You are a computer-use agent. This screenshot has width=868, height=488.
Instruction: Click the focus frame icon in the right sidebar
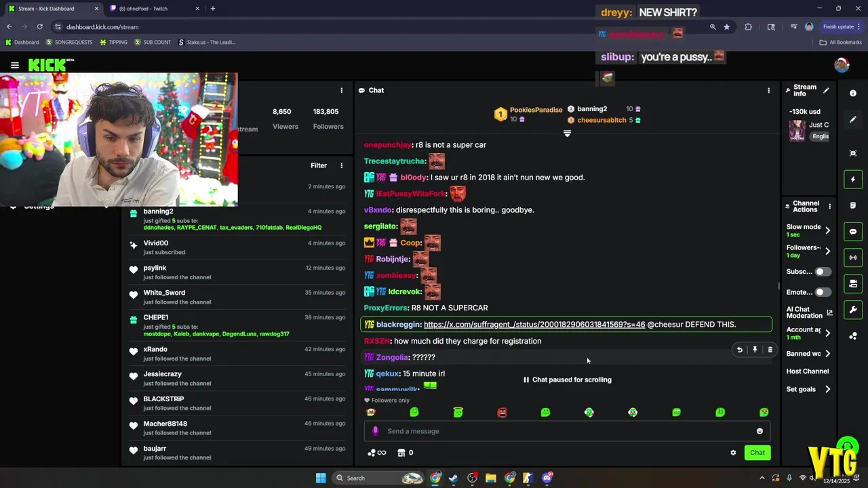pyautogui.click(x=853, y=153)
